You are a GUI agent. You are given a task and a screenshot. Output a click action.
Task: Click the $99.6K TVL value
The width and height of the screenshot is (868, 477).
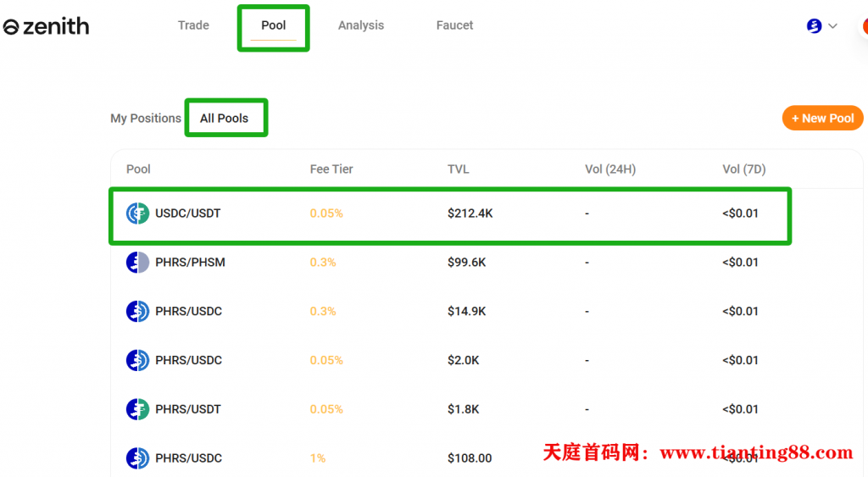[x=467, y=263]
